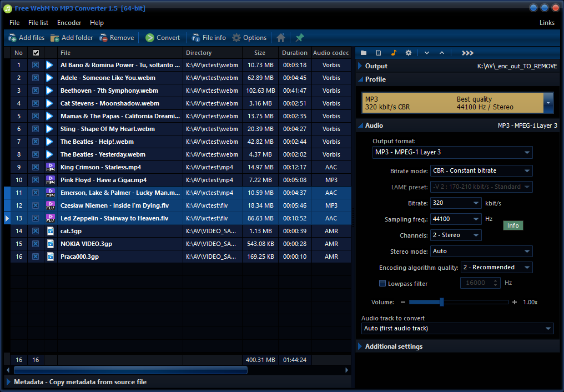Uncheck the checkbox for cat.3gp

36,231
